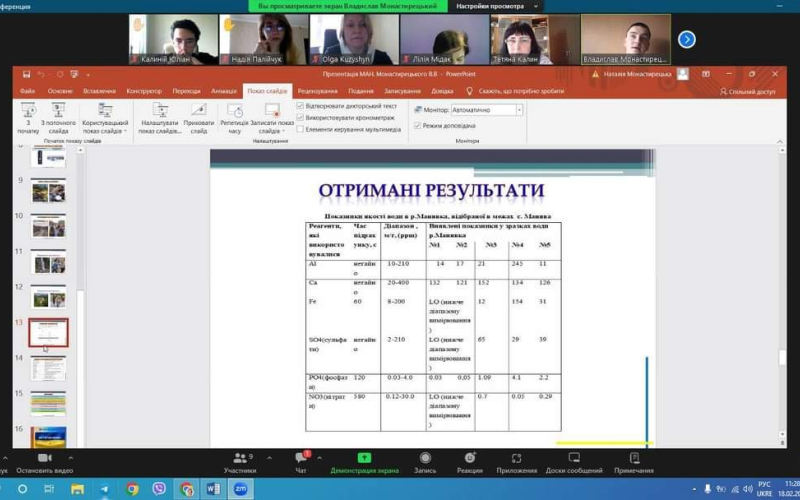
Task: Expand video options caret beside Stop Video
Action: pyautogui.click(x=70, y=458)
